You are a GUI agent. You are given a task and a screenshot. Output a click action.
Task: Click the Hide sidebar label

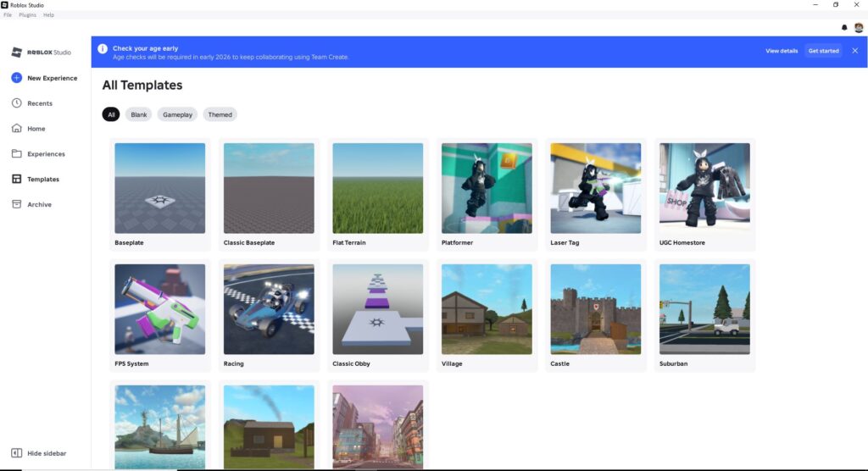(x=47, y=453)
